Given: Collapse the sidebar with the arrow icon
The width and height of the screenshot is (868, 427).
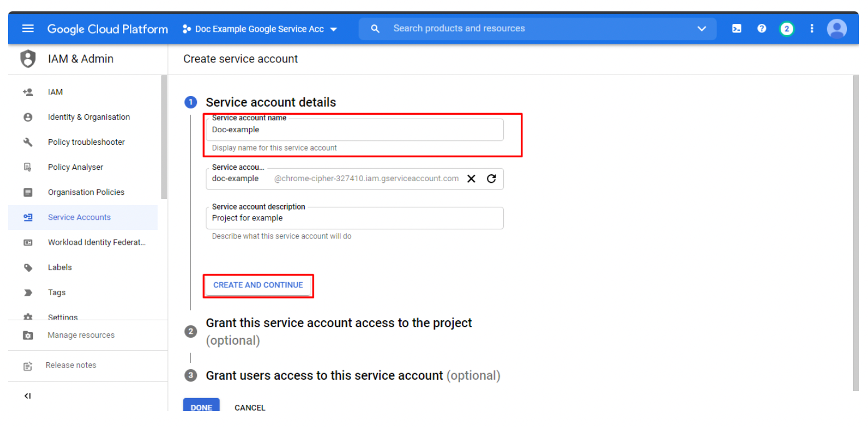Looking at the screenshot, I should [x=27, y=396].
